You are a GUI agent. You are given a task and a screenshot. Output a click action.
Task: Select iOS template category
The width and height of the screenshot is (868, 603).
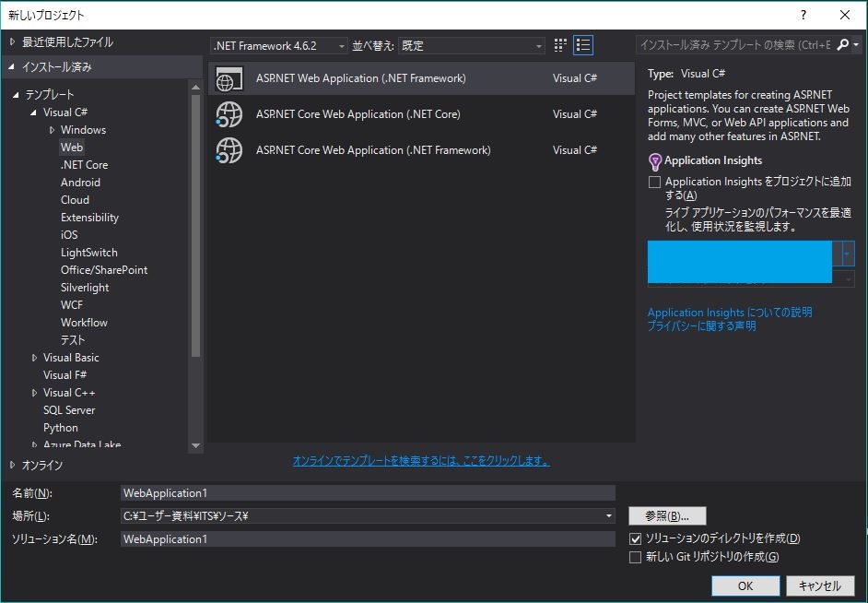pyautogui.click(x=69, y=235)
